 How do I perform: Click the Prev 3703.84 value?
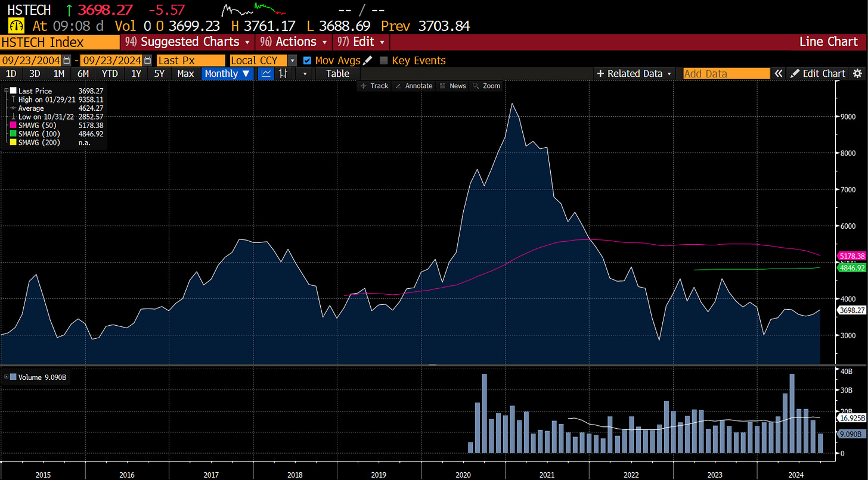(x=426, y=26)
